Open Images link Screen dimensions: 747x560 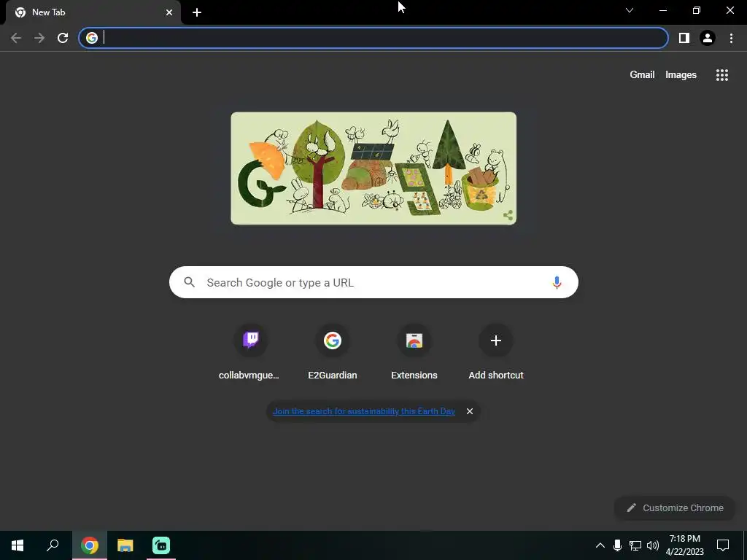(681, 75)
